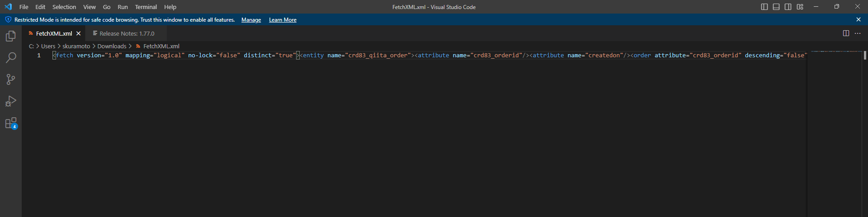
Task: Open the Run menu
Action: pos(123,7)
